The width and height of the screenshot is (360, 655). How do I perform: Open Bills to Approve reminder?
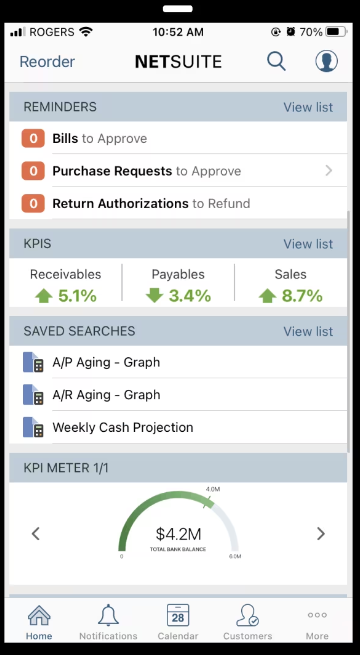pos(178,138)
